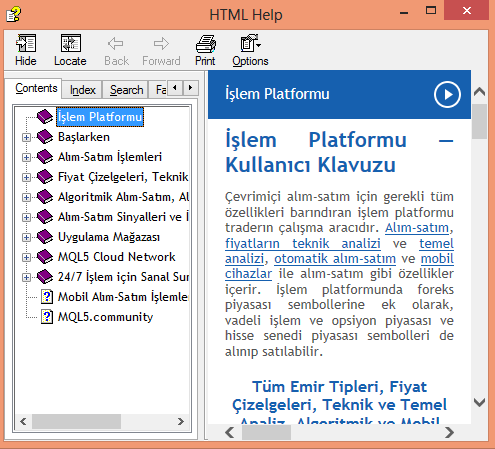Viewport: 495px width, 449px height.
Task: Expand the MQL5 Cloud Network node
Action: 26,257
